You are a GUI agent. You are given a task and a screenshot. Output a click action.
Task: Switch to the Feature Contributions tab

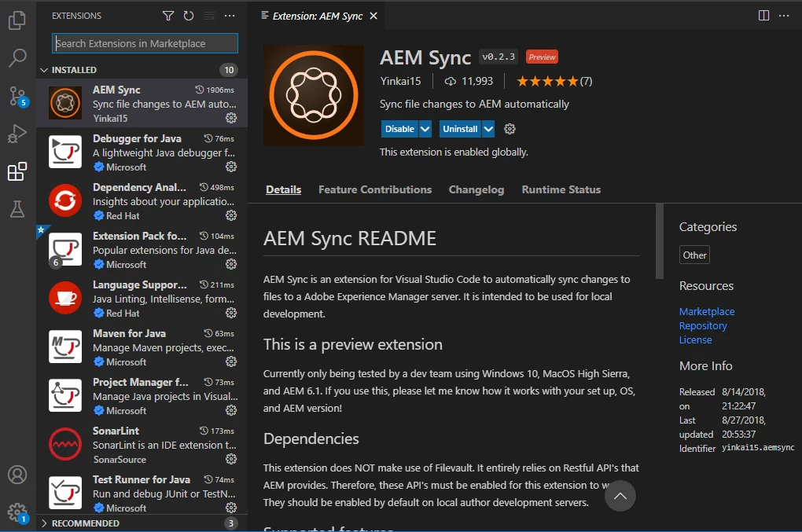(375, 189)
